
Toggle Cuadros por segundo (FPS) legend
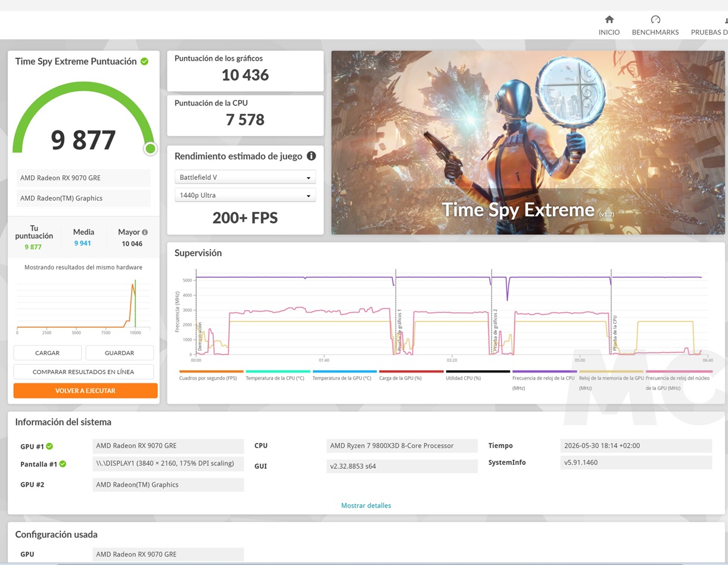208,378
